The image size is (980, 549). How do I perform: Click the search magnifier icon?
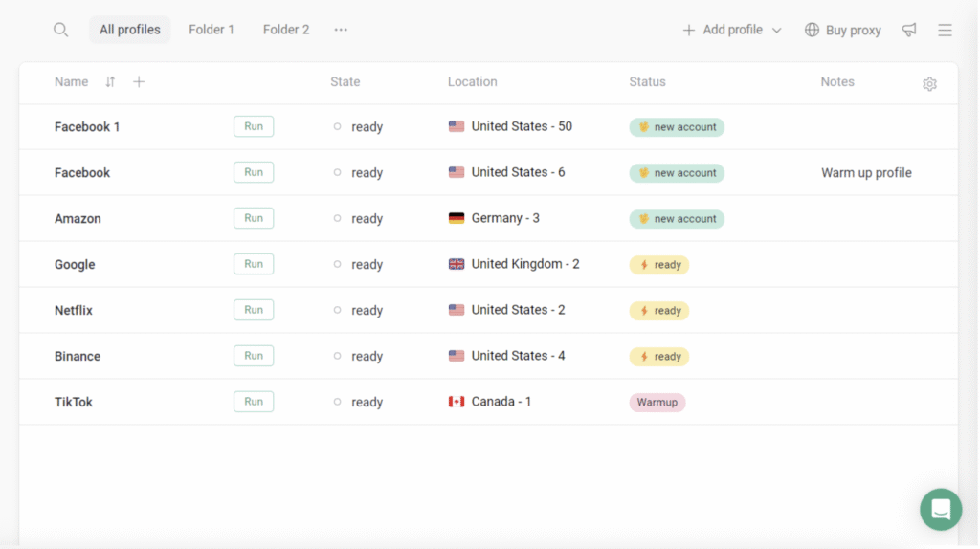coord(60,30)
